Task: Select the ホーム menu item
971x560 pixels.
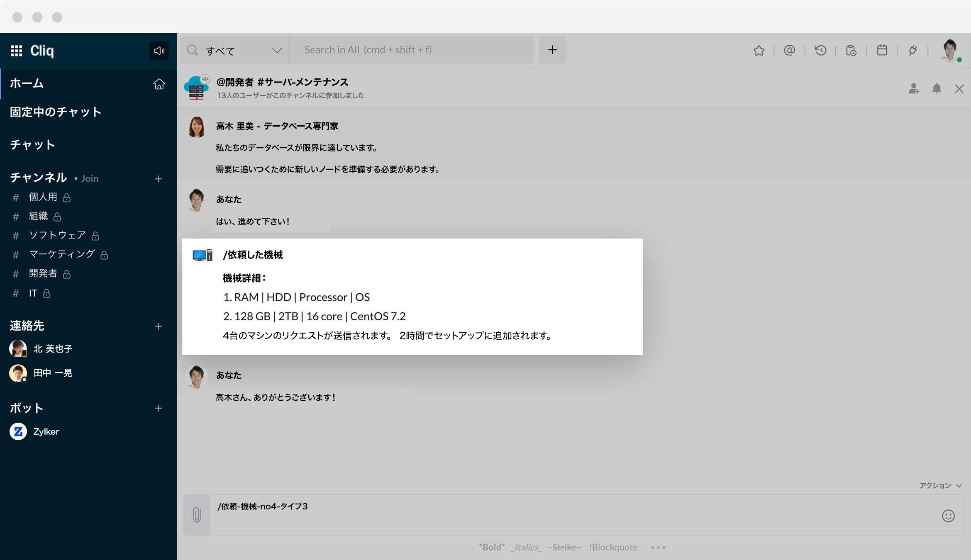Action: point(27,83)
